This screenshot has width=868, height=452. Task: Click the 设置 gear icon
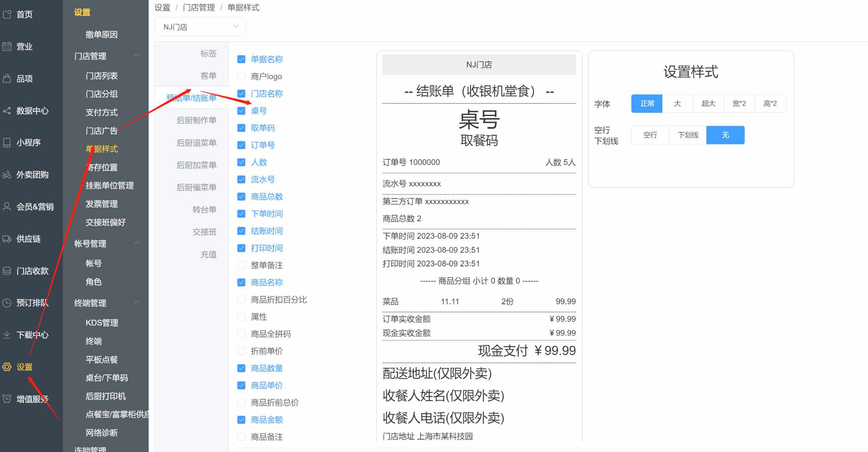tap(7, 367)
